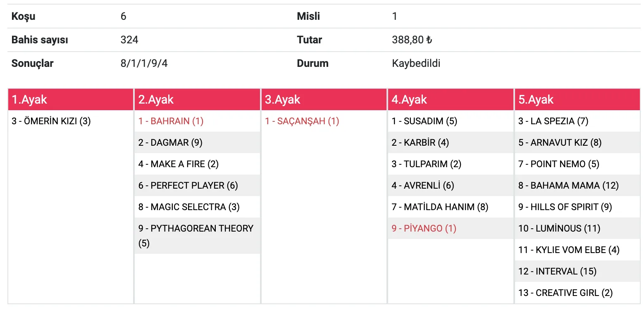The image size is (644, 336).
Task: Select KYLIE VOM ELBE entry
Action: pyautogui.click(x=569, y=250)
